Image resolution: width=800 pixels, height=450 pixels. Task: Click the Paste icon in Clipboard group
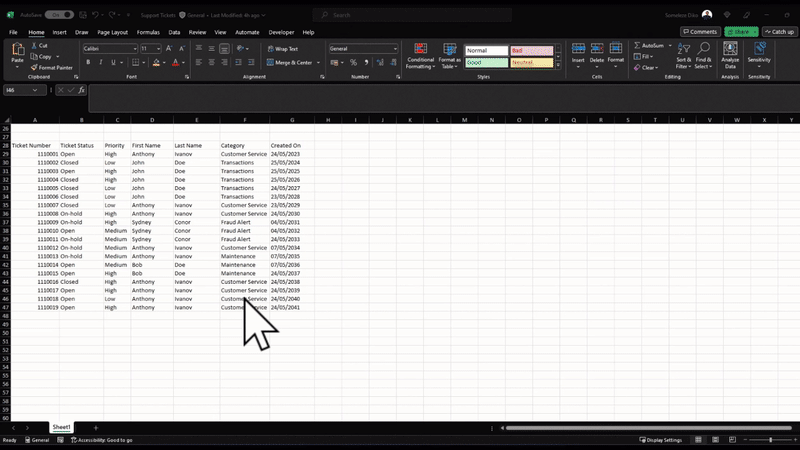click(18, 49)
